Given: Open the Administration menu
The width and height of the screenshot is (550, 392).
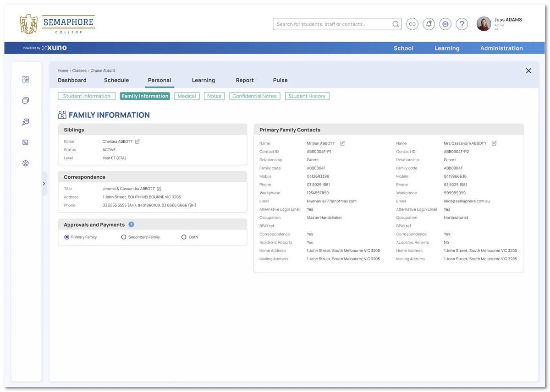Looking at the screenshot, I should (x=501, y=48).
